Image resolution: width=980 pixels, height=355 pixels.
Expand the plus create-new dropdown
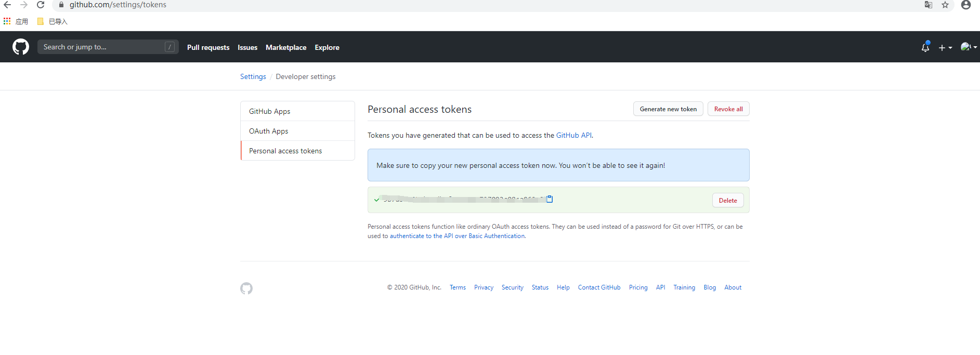pos(945,47)
